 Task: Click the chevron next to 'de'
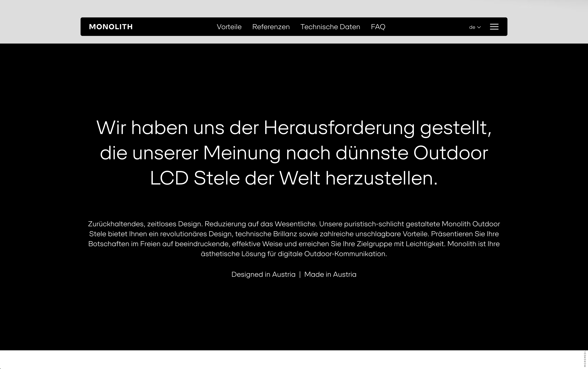(479, 27)
